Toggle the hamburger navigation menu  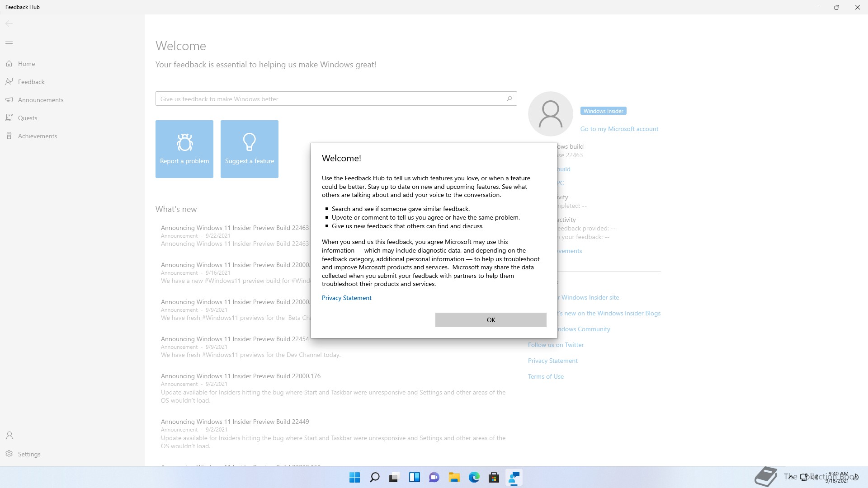pyautogui.click(x=9, y=42)
